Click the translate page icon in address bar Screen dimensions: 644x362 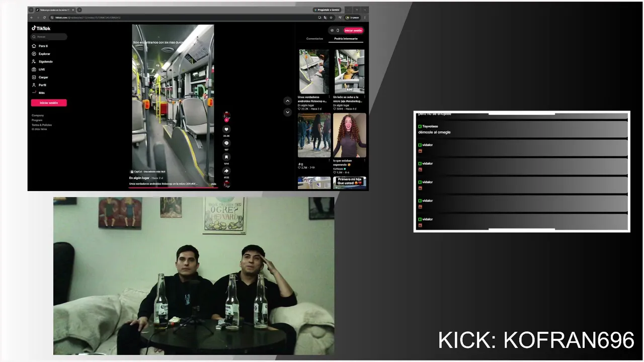[326, 18]
